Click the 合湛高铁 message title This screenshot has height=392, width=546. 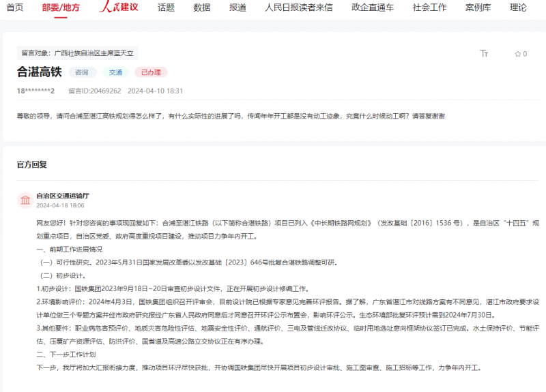pos(38,72)
